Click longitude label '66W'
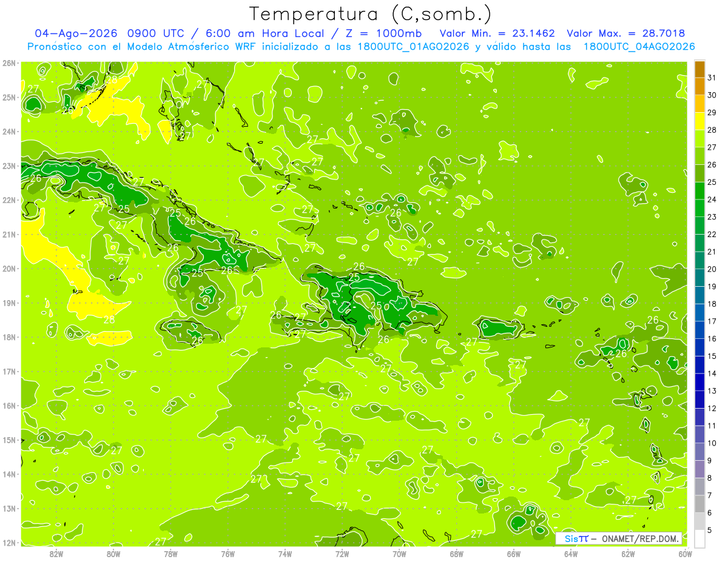This screenshot has height=562, width=728. point(514,554)
